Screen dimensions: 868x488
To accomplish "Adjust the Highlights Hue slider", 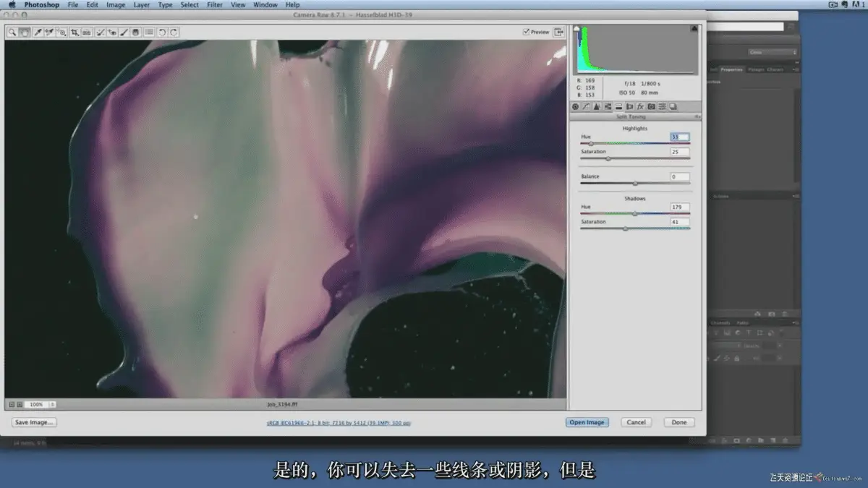I will [x=591, y=143].
